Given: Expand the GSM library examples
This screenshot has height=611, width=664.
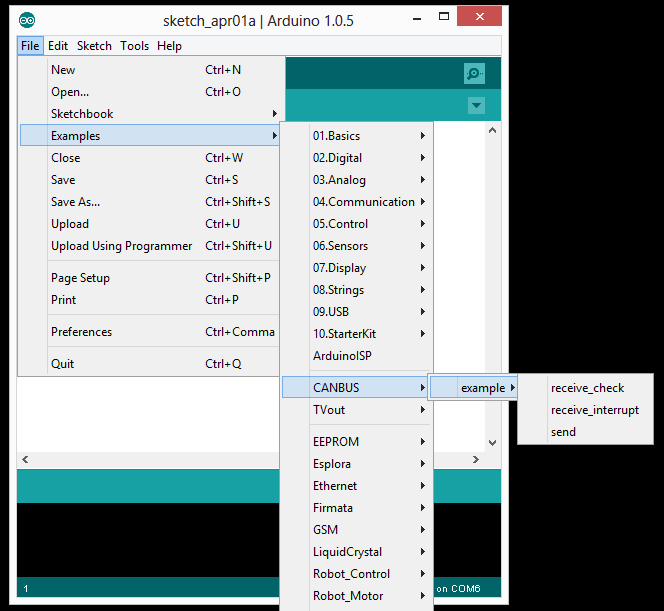Looking at the screenshot, I should click(357, 530).
